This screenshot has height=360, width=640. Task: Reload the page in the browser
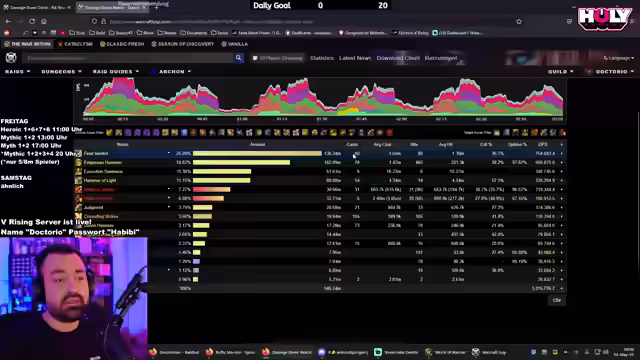32,21
